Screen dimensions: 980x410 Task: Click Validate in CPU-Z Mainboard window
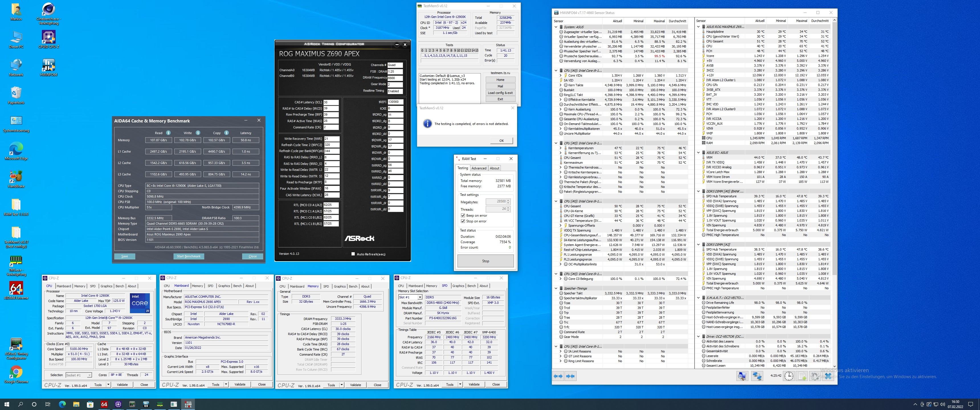point(240,385)
